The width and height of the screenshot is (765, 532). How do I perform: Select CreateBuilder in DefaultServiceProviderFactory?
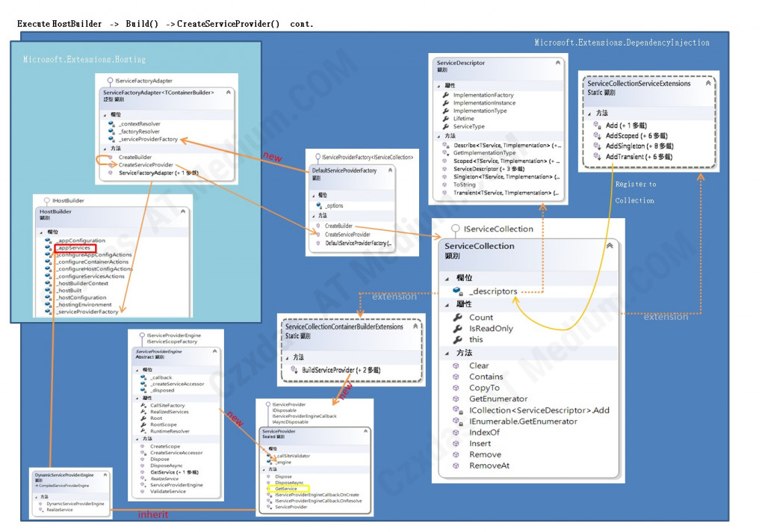click(x=338, y=226)
